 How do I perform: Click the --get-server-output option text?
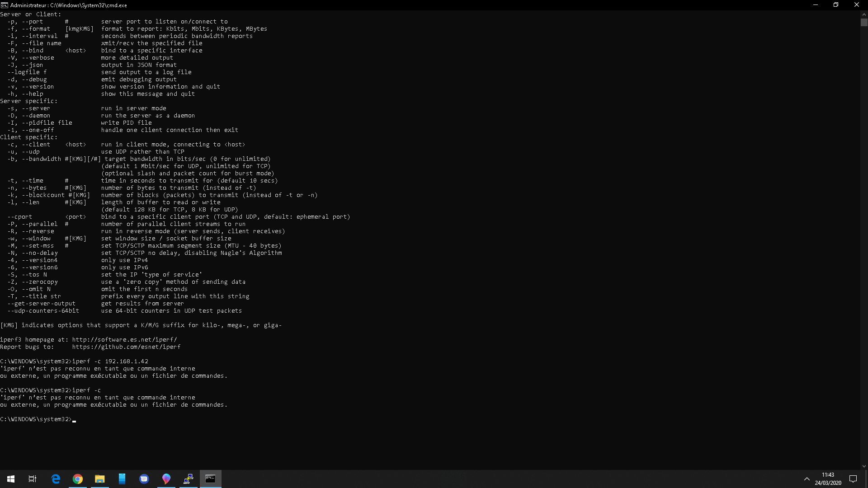point(41,304)
